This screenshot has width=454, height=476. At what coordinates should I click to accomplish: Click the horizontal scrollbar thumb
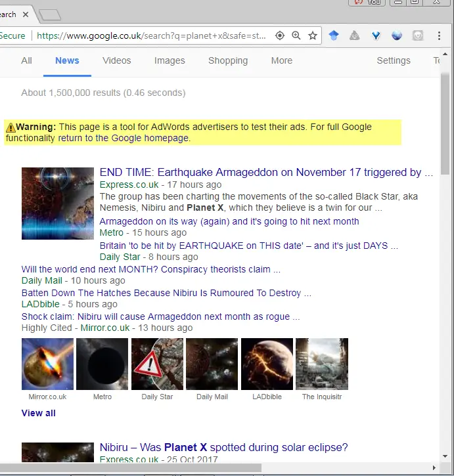131,467
